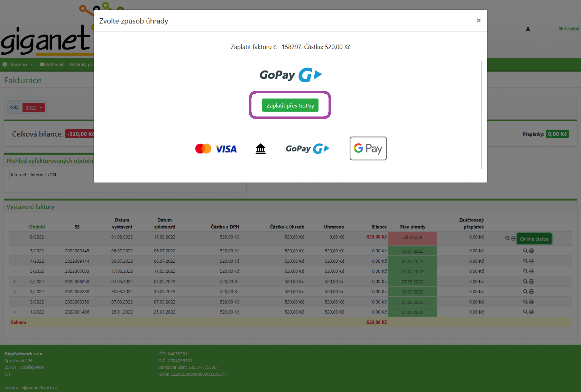The image size is (581, 392).
Task: Click the Bilance column header
Action: 379,227
